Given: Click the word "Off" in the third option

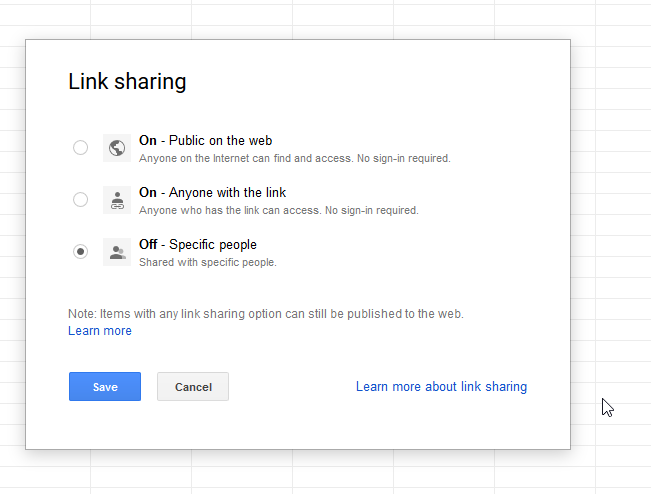Looking at the screenshot, I should pos(149,245).
